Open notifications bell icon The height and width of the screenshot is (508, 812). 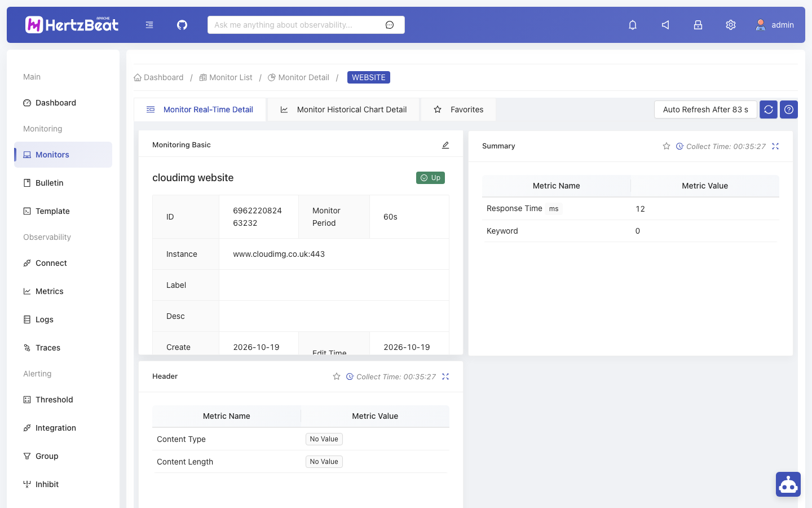633,25
